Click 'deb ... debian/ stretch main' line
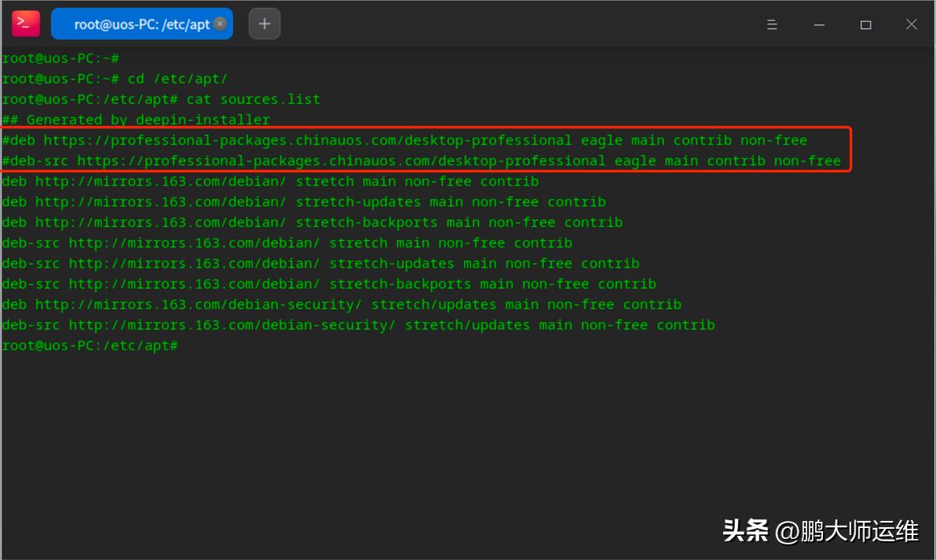This screenshot has height=560, width=936. pyautogui.click(x=270, y=181)
